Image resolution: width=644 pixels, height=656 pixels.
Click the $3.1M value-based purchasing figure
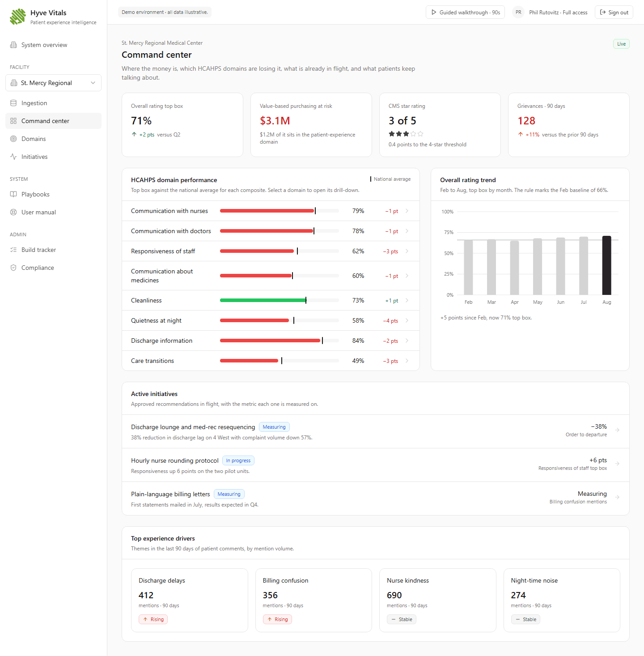(275, 121)
